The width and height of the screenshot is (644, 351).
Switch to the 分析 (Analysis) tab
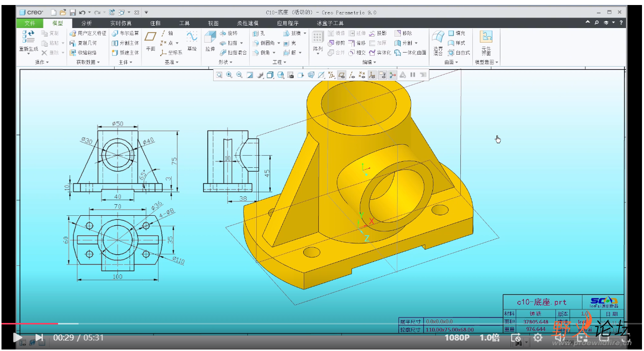click(x=87, y=23)
